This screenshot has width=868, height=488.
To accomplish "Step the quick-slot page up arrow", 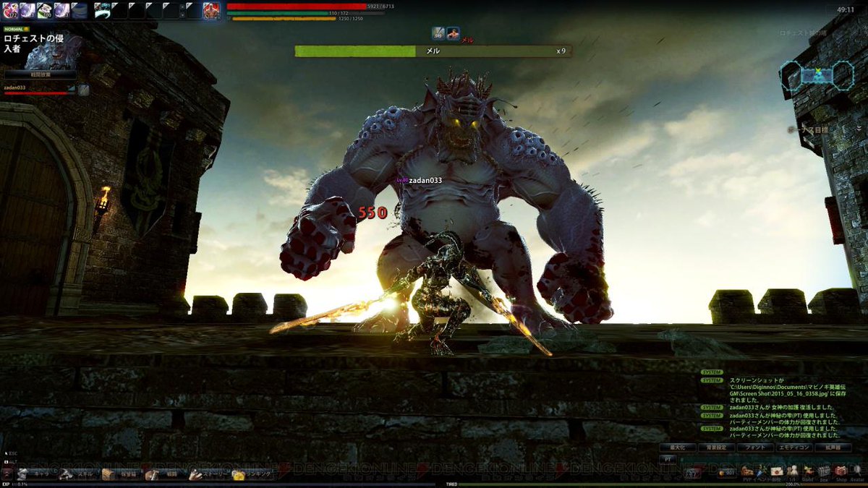I will coord(183,6).
